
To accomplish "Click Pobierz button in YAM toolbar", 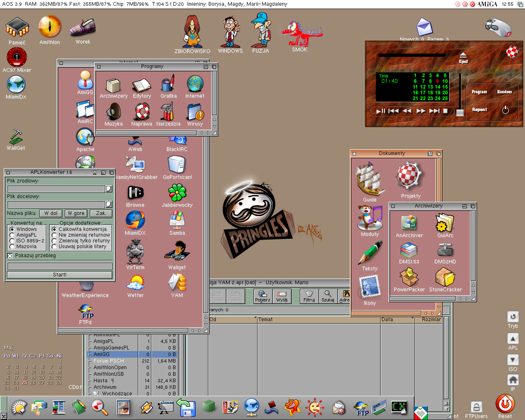I will [262, 296].
